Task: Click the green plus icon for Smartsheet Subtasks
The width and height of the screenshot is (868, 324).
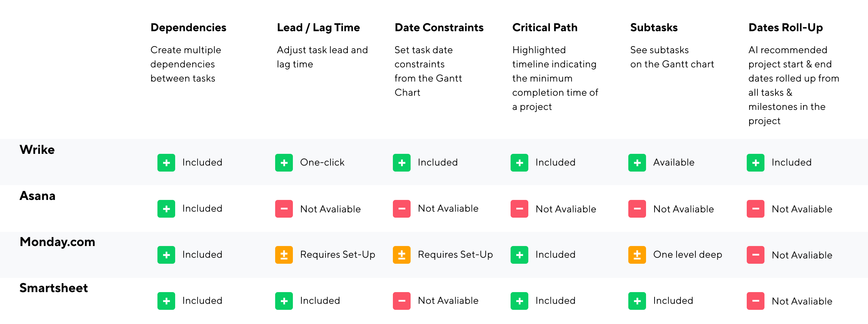Action: coord(637,301)
